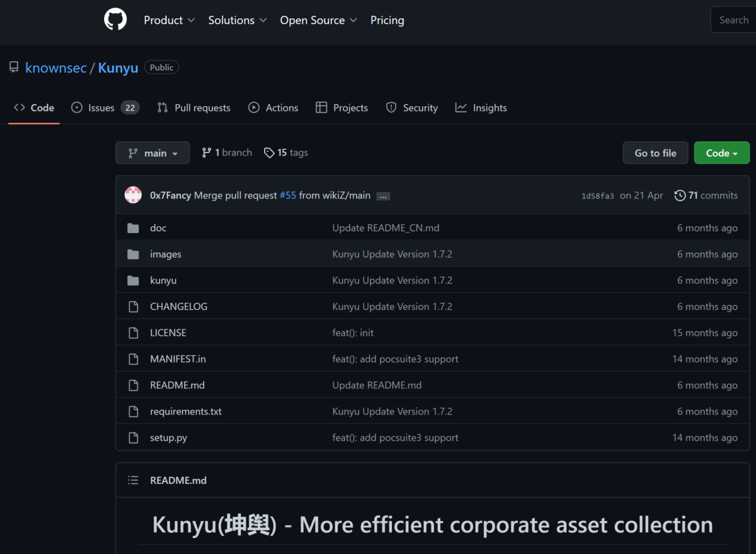Click the doc folder icon
This screenshot has height=554, width=756.
click(133, 228)
